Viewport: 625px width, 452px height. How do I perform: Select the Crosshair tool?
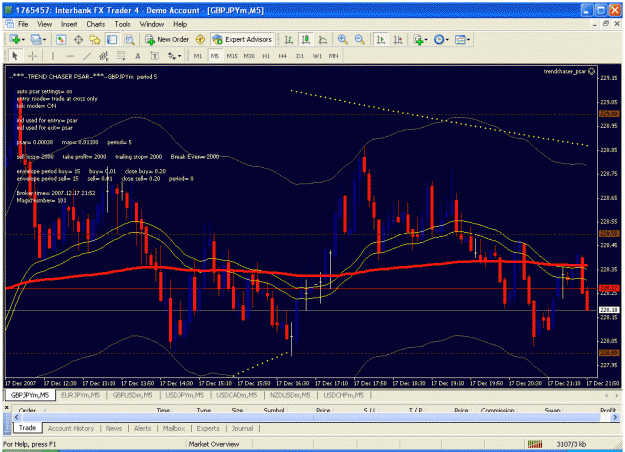[x=32, y=56]
